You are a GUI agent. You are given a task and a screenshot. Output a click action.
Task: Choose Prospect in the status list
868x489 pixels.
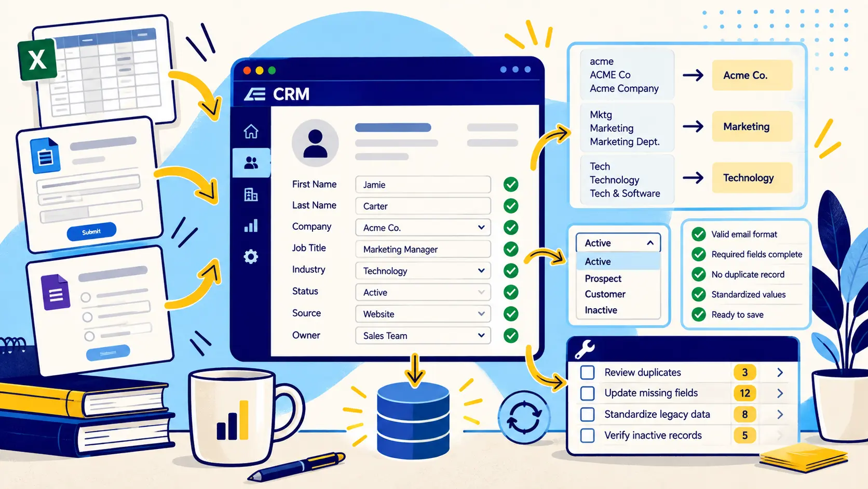tap(618, 279)
